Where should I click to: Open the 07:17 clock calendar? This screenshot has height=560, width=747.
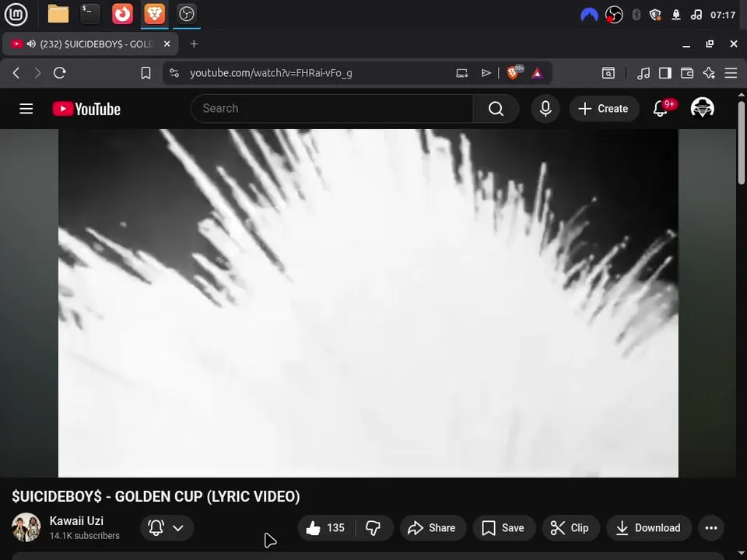click(x=723, y=15)
